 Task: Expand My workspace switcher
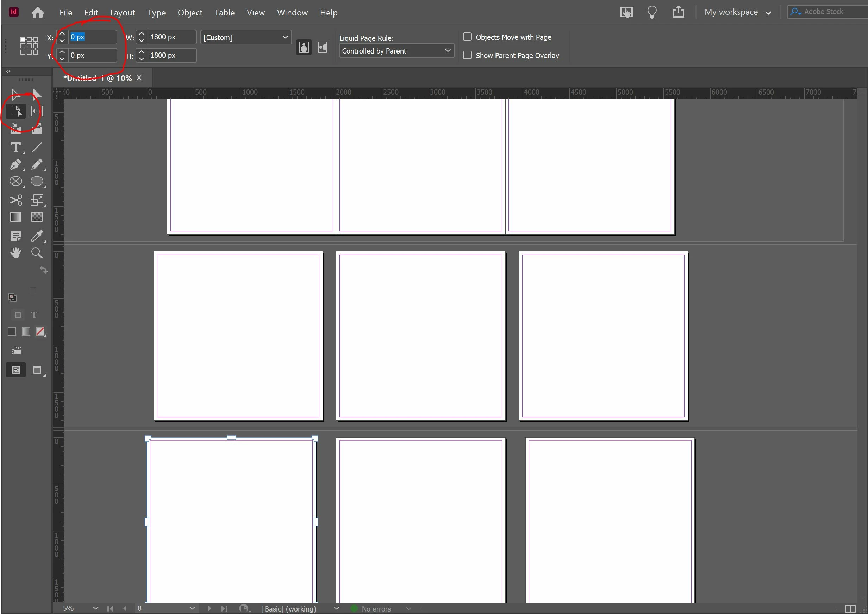[737, 12]
